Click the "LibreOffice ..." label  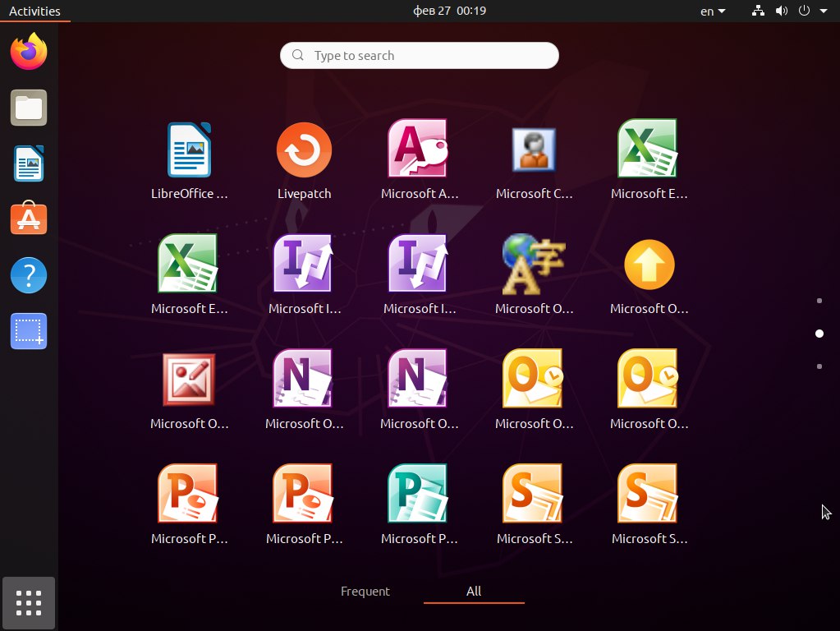click(189, 194)
